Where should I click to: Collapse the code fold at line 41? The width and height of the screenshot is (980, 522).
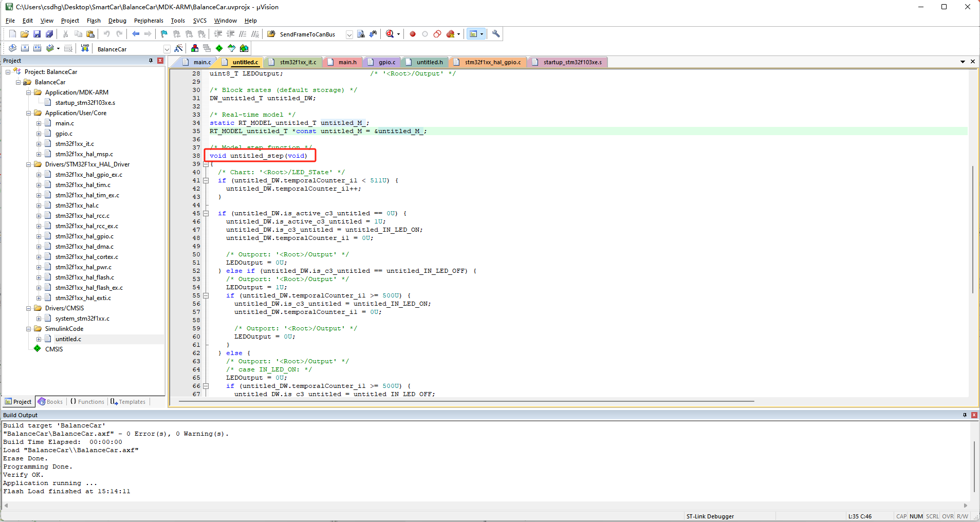pyautogui.click(x=206, y=180)
